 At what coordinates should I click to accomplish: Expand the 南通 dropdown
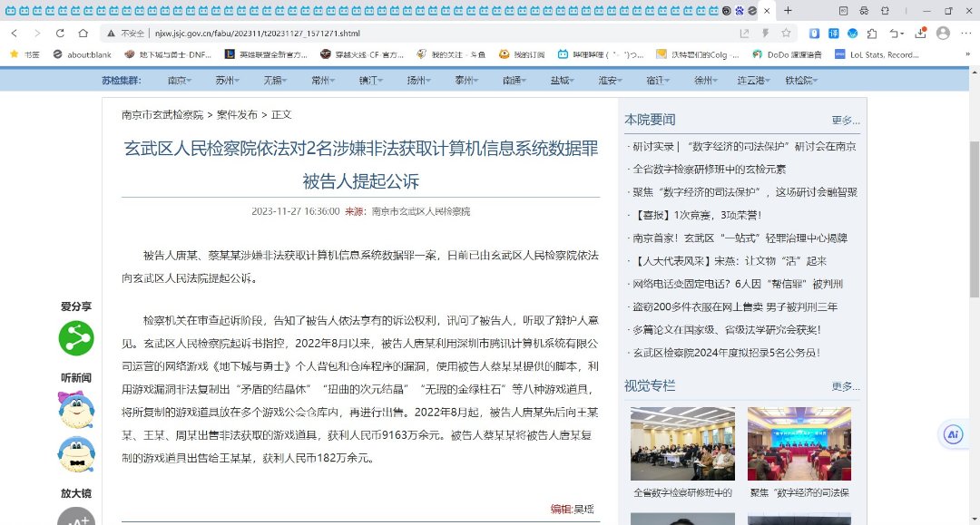[514, 80]
